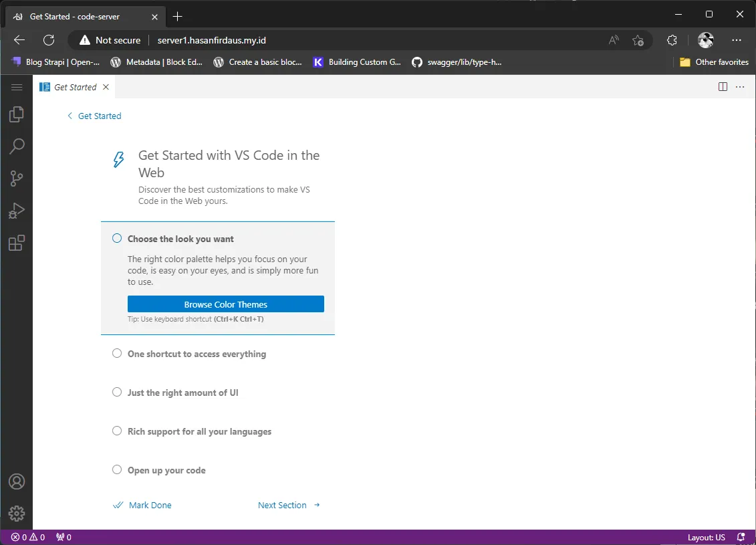Select the 'Open up your code' step

click(166, 470)
